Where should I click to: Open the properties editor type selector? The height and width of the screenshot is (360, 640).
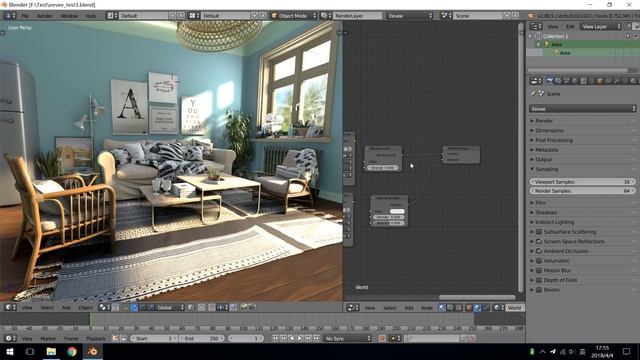pos(536,81)
